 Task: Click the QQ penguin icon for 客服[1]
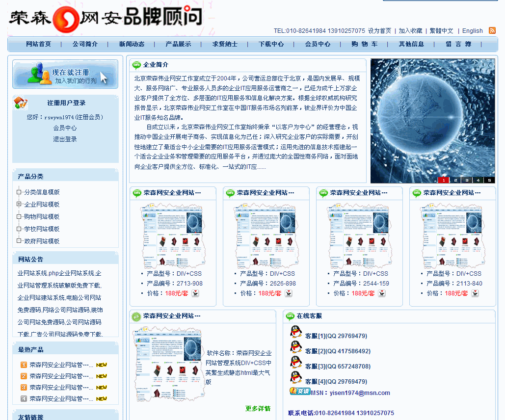[296, 333]
